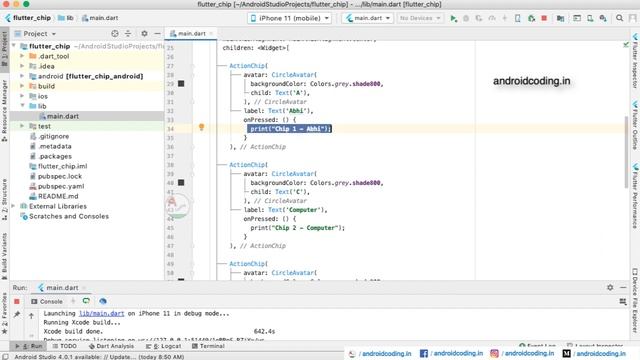Image resolution: width=640 pixels, height=360 pixels.
Task: Hide the Project panel with minus icon
Action: (157, 33)
